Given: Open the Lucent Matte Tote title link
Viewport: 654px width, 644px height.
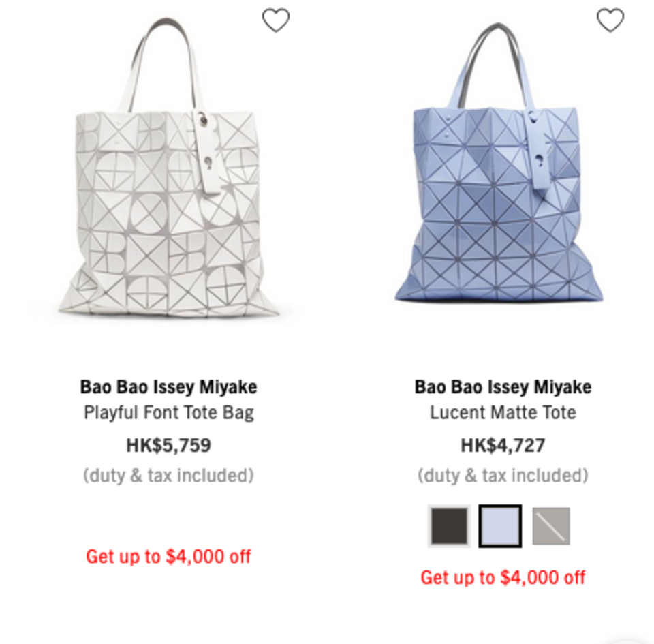Looking at the screenshot, I should click(x=503, y=412).
